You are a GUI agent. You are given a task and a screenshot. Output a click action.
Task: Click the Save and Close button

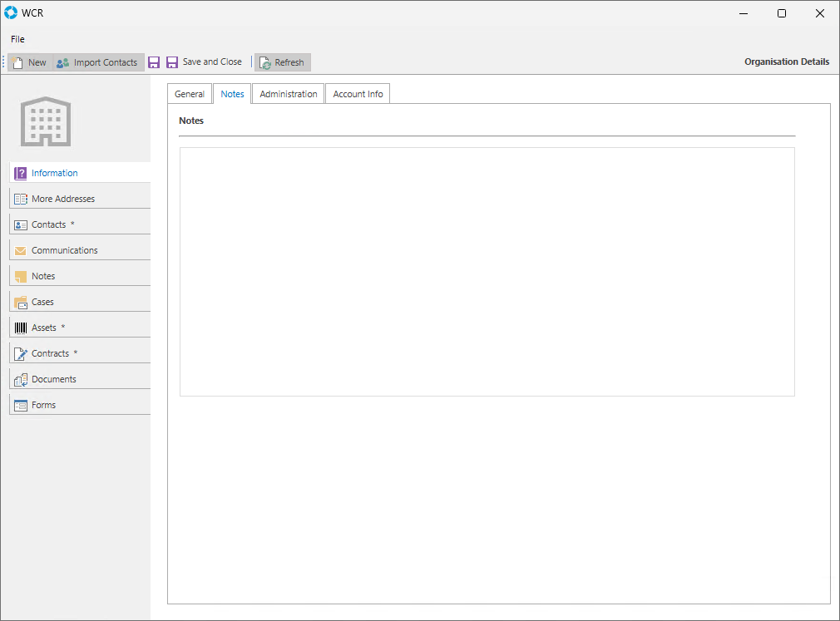(205, 62)
